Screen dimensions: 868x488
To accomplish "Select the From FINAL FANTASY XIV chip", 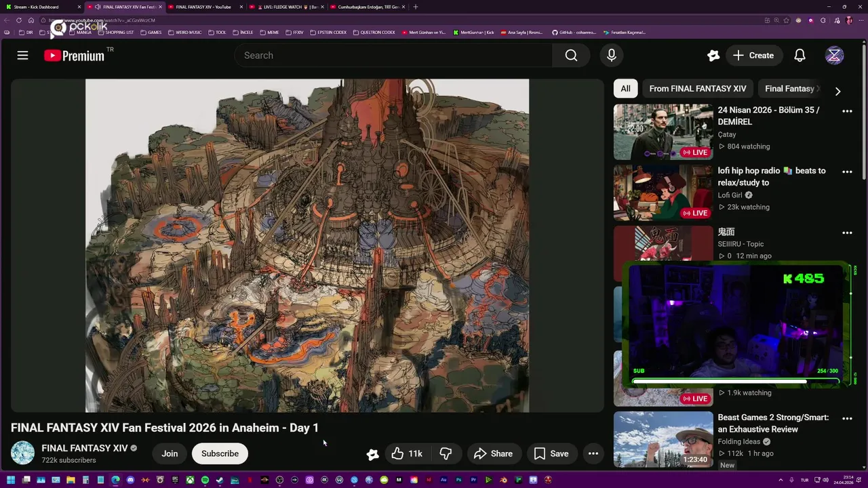I will (x=698, y=89).
